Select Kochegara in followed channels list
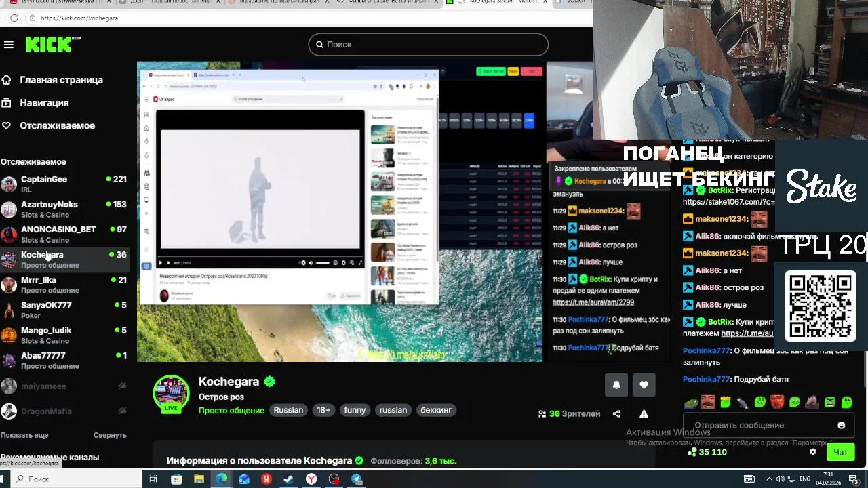 tap(64, 259)
